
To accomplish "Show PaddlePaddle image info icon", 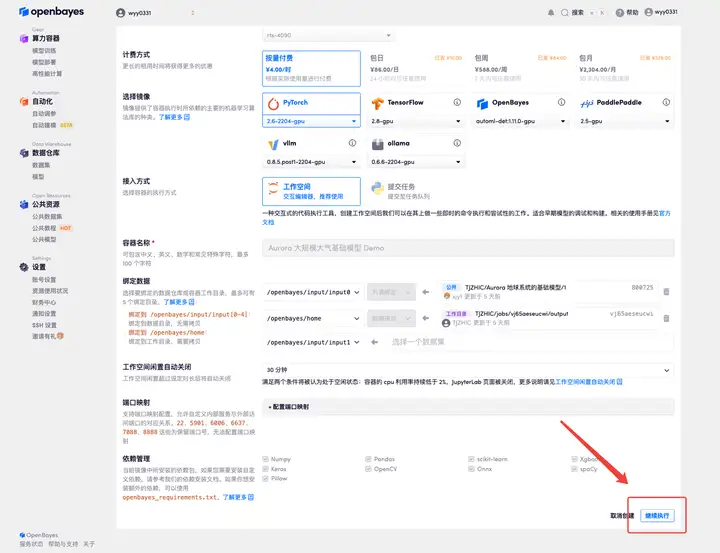I will 666,102.
